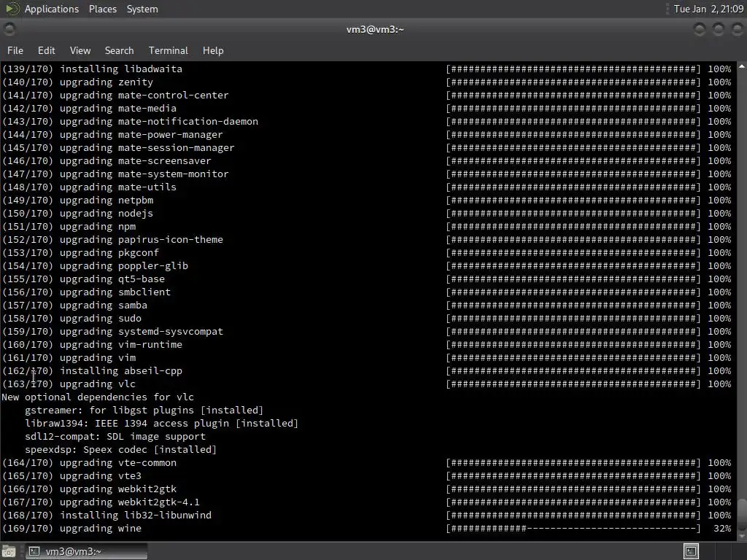This screenshot has width=747, height=560.
Task: Click the line 'upgrading mate-media'
Action: point(89,108)
